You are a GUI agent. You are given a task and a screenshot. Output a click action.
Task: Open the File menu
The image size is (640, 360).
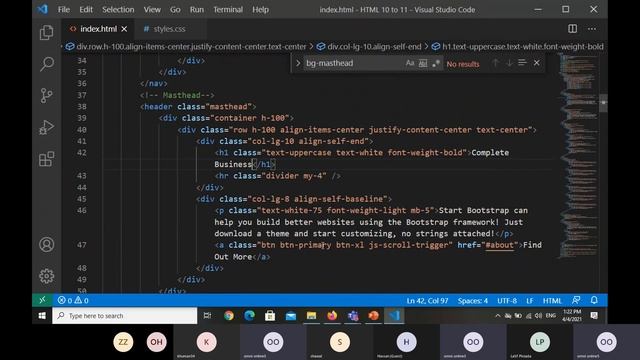coord(64,9)
